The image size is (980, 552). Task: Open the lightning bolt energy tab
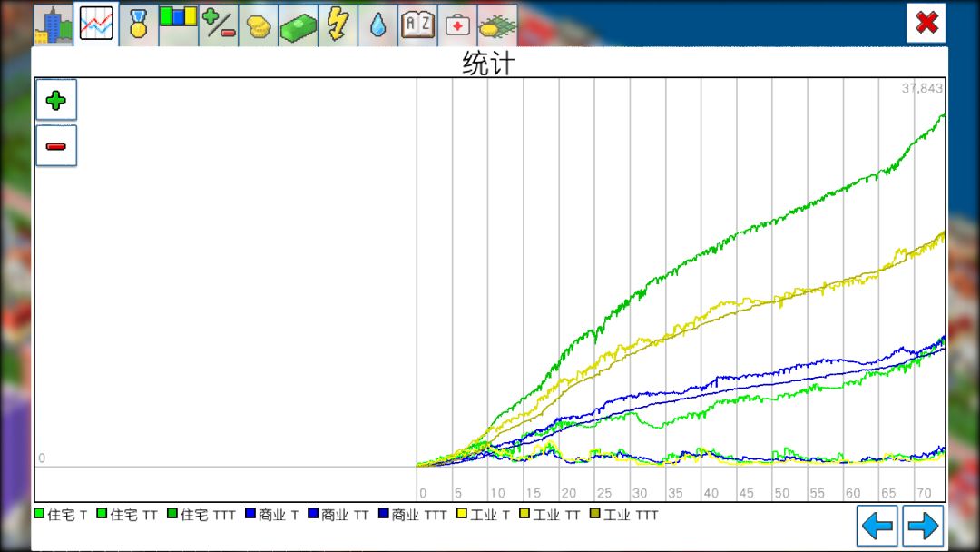click(338, 25)
